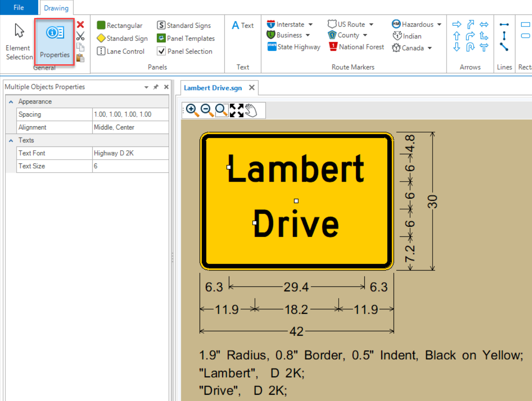Click the zoom in magnifier icon

coord(192,110)
